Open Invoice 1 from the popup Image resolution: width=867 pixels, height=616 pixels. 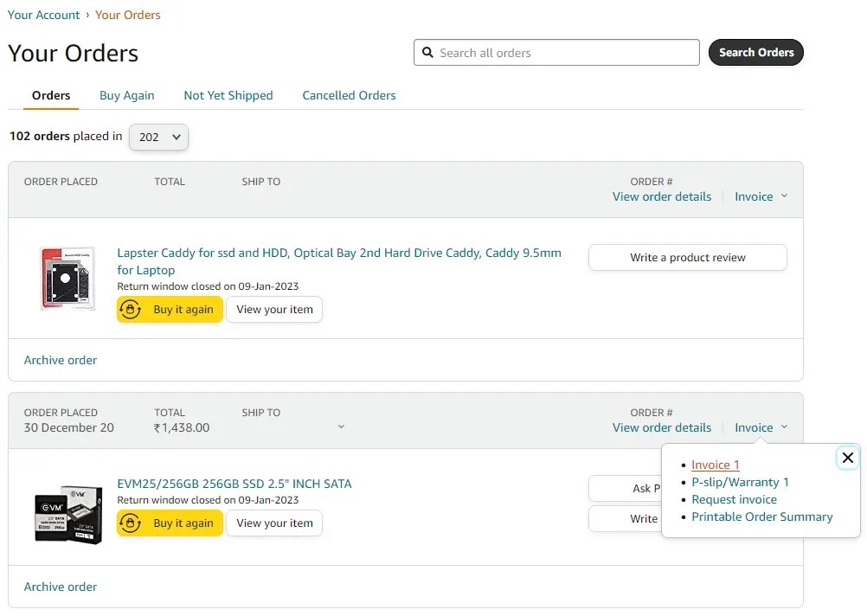point(715,465)
